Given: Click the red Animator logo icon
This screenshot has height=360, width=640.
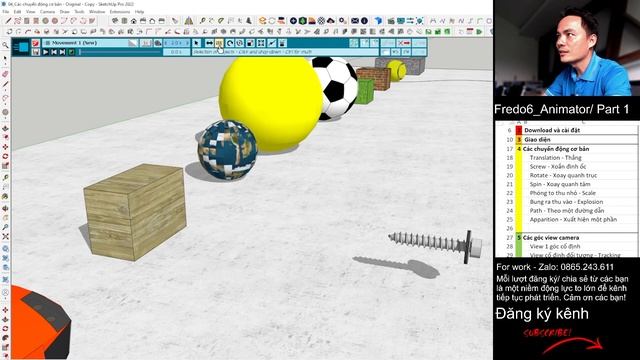Looking at the screenshot, I should pyautogui.click(x=36, y=43).
